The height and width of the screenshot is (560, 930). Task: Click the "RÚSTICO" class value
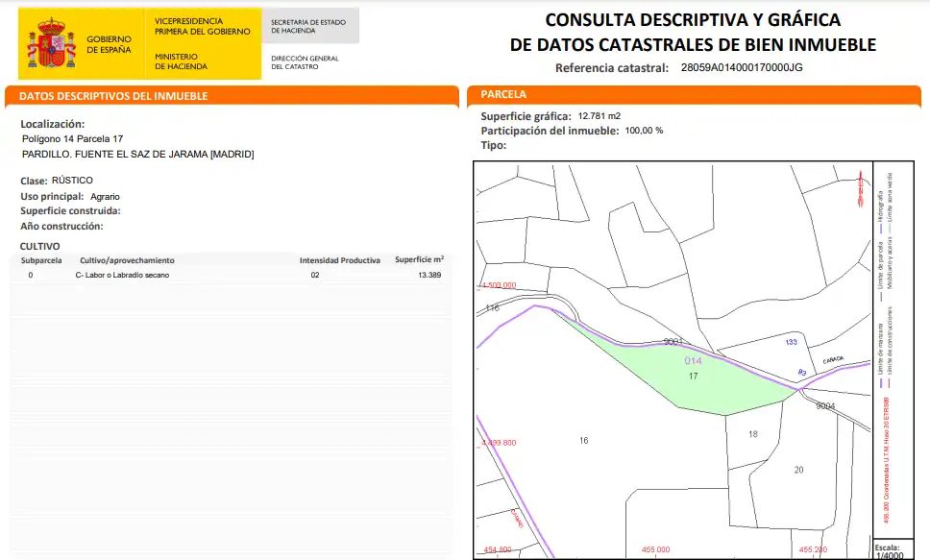pos(72,181)
